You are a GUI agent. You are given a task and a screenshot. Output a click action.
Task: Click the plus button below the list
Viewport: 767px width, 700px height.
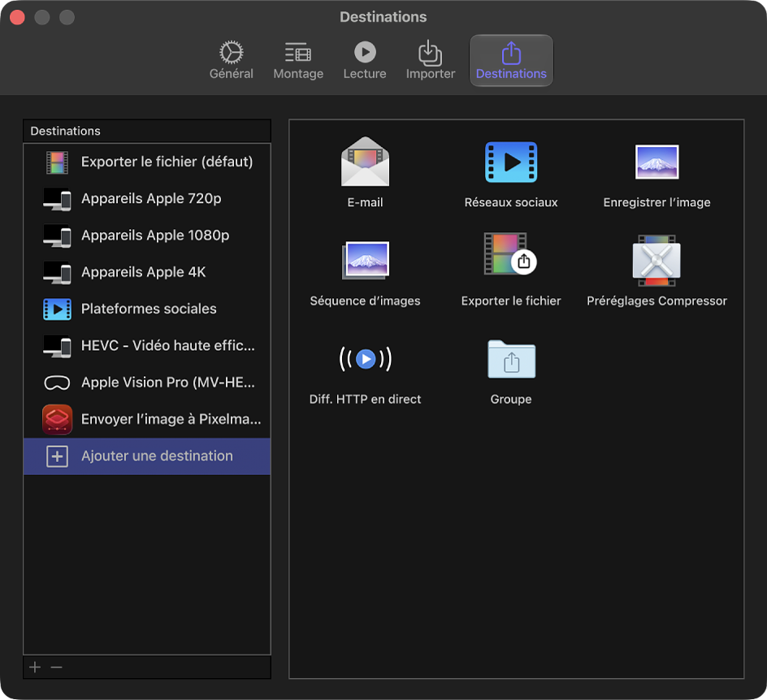[x=35, y=668]
